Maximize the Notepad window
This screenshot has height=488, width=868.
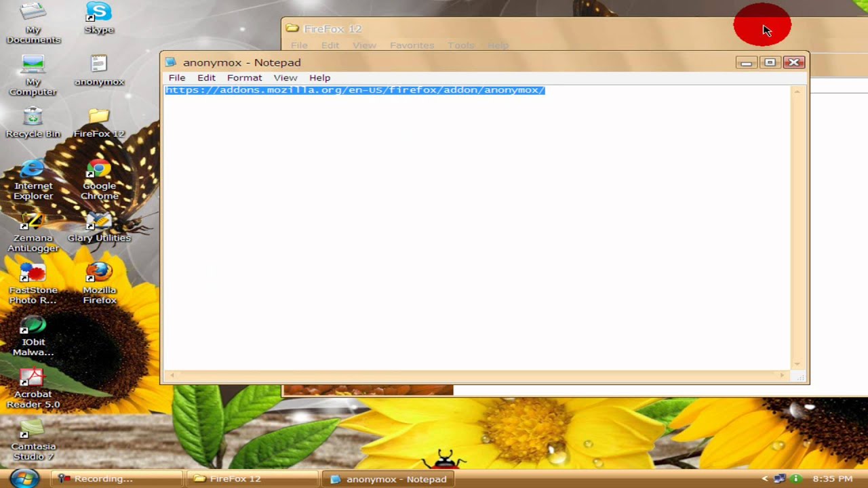point(770,62)
